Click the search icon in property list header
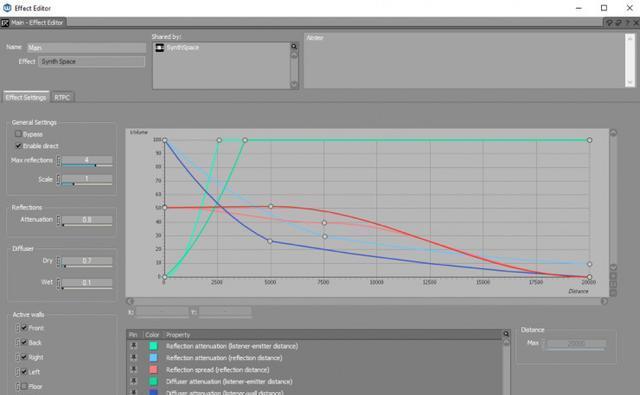640x395 pixels. 506,334
